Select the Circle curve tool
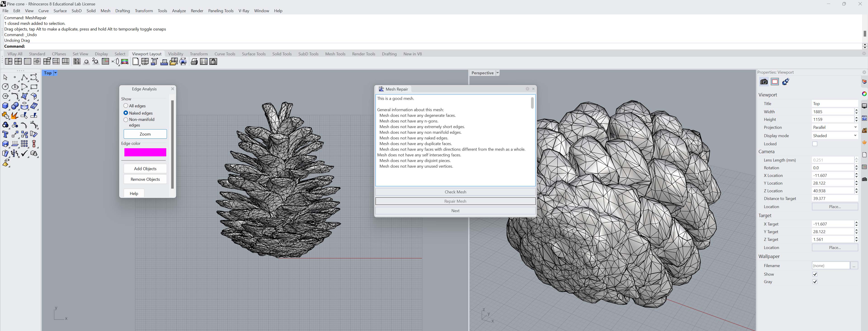 pos(5,87)
